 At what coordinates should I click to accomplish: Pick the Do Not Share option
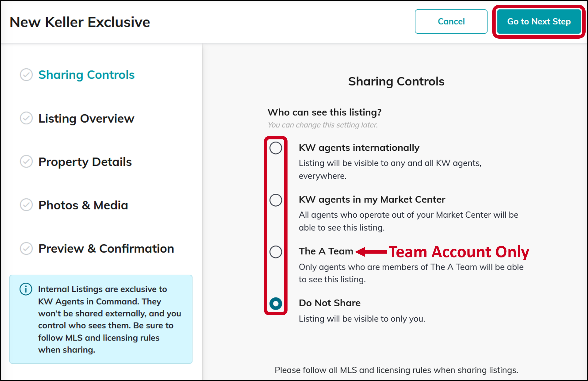276,304
